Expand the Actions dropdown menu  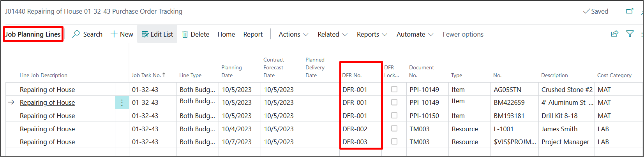(293, 34)
